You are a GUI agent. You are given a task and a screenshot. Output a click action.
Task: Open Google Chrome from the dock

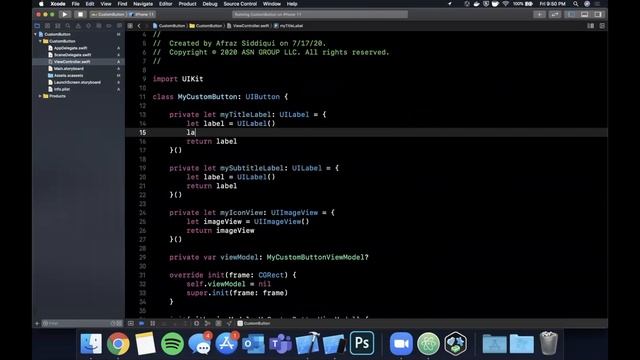118,343
